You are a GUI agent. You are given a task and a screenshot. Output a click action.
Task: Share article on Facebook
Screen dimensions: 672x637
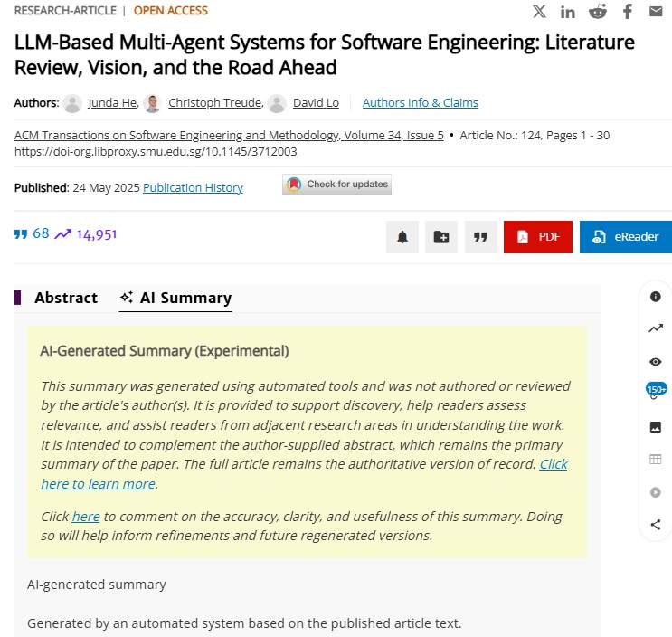627,11
